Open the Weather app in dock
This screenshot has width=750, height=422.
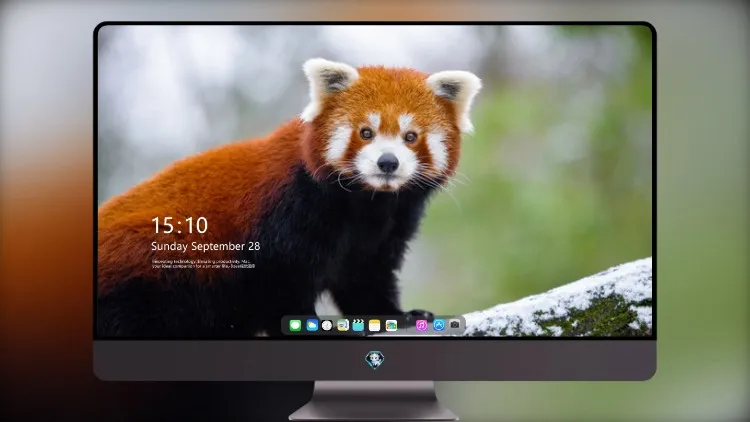tap(311, 325)
